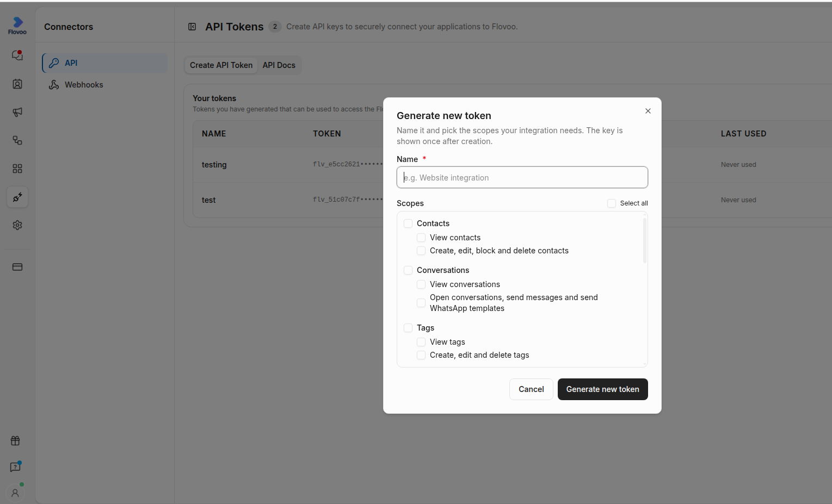Screen dimensions: 832x504
Task: Enable Open conversations, send messages scope
Action: click(421, 303)
